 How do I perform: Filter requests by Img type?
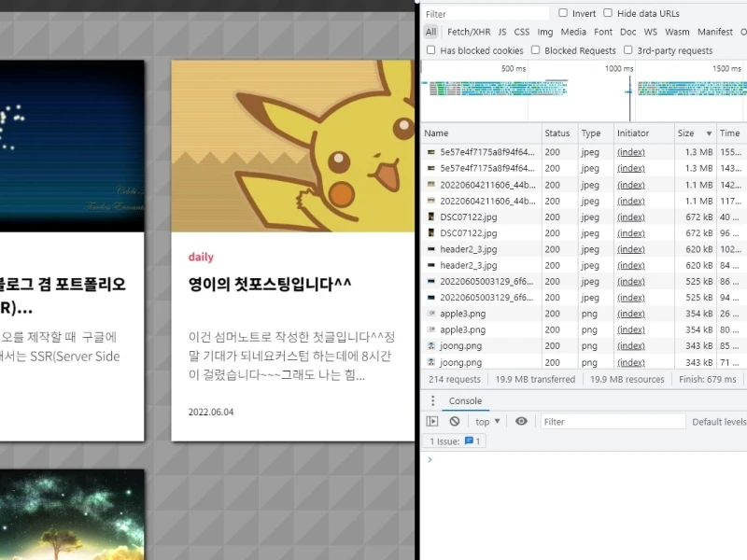click(x=545, y=32)
